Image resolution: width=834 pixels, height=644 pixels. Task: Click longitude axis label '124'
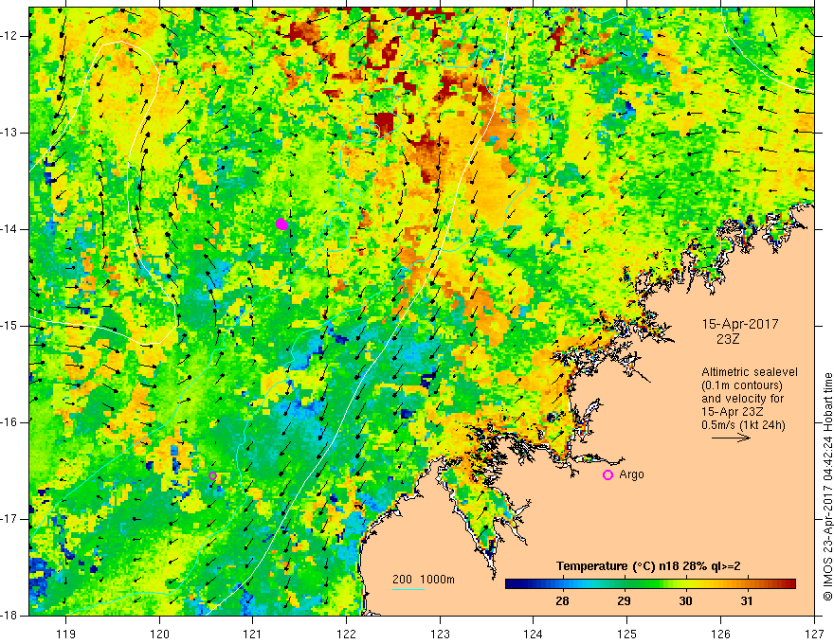[534, 634]
